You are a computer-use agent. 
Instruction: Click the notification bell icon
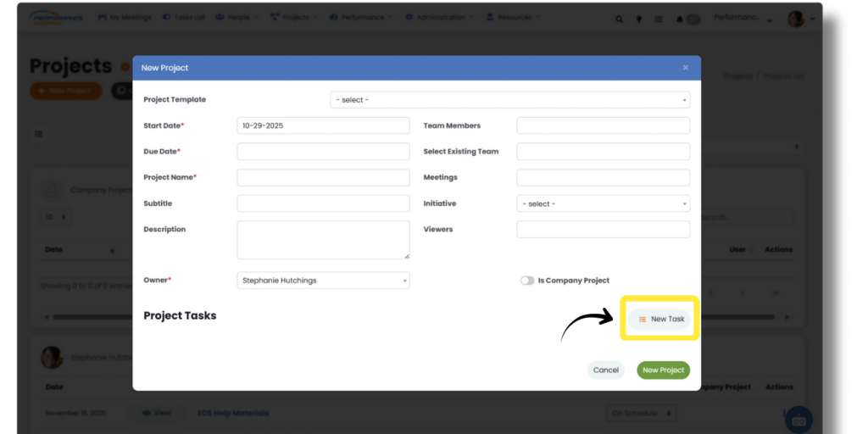(680, 19)
